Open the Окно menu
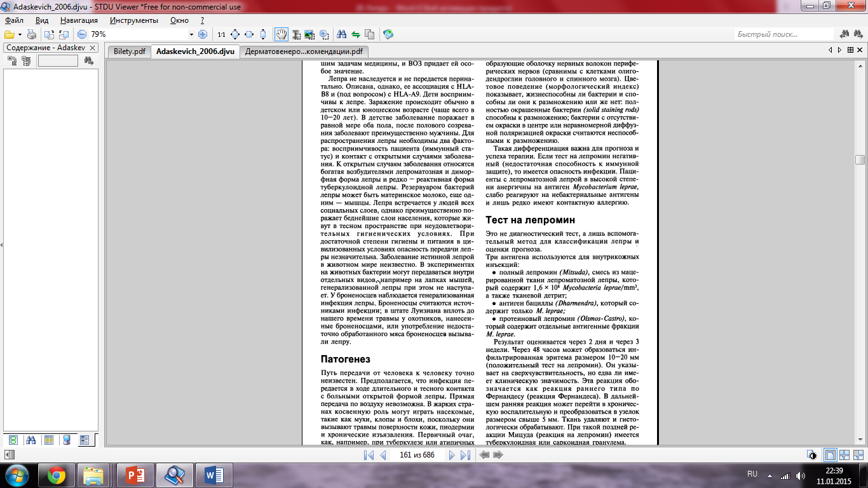The height and width of the screenshot is (488, 868). pyautogui.click(x=180, y=20)
